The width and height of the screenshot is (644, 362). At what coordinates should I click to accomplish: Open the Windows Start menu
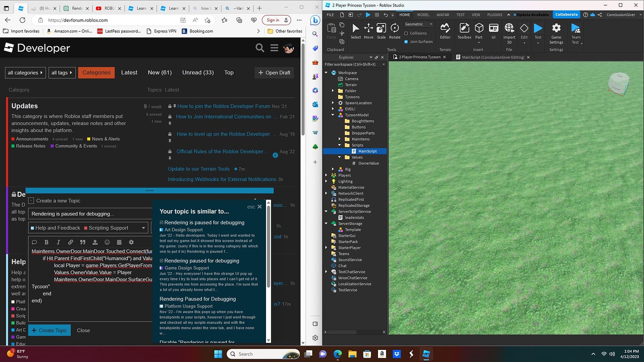218,354
